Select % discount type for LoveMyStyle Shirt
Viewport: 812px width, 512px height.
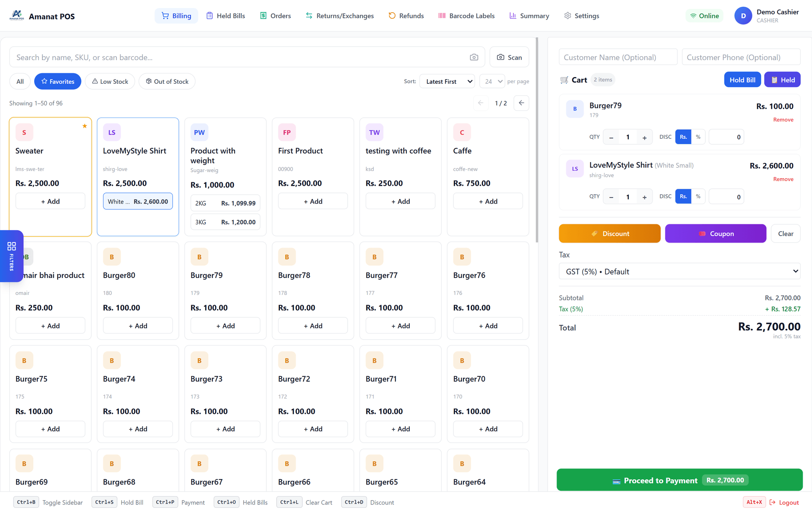point(698,196)
